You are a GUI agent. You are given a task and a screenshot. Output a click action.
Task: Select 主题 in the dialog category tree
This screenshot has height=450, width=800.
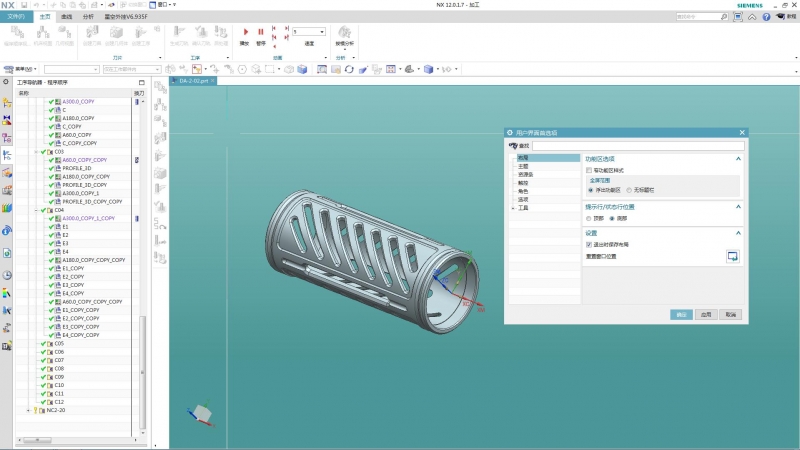(x=523, y=166)
